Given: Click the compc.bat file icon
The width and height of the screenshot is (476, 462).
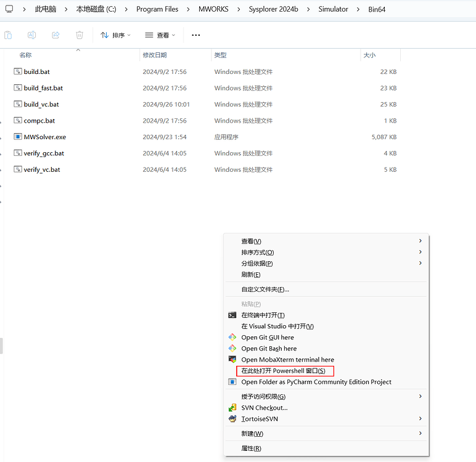Looking at the screenshot, I should (18, 121).
